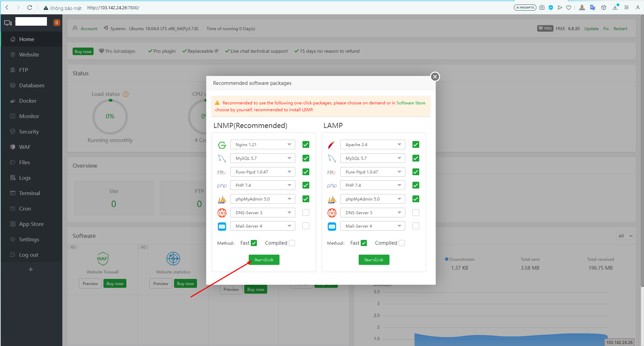The image size is (644, 346).
Task: Open LNMP PHP 7.4 version dropdown
Action: pyautogui.click(x=263, y=185)
